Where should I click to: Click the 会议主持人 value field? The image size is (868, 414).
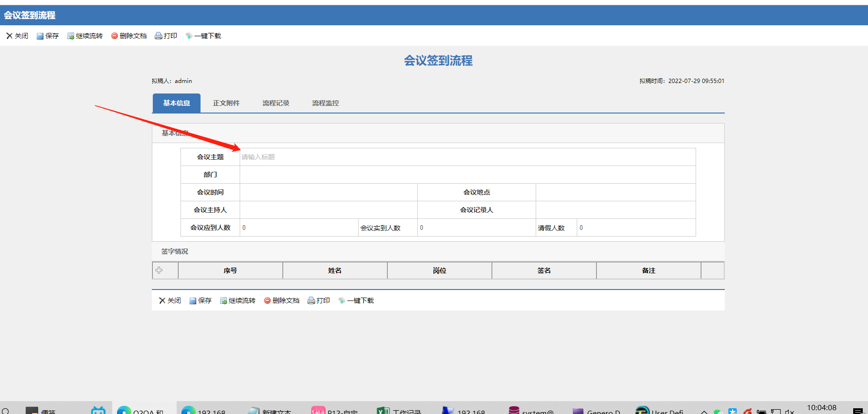pyautogui.click(x=328, y=210)
